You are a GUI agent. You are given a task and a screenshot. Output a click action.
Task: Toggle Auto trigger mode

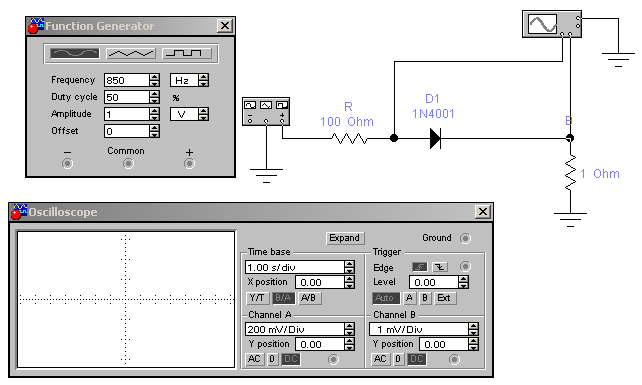386,298
